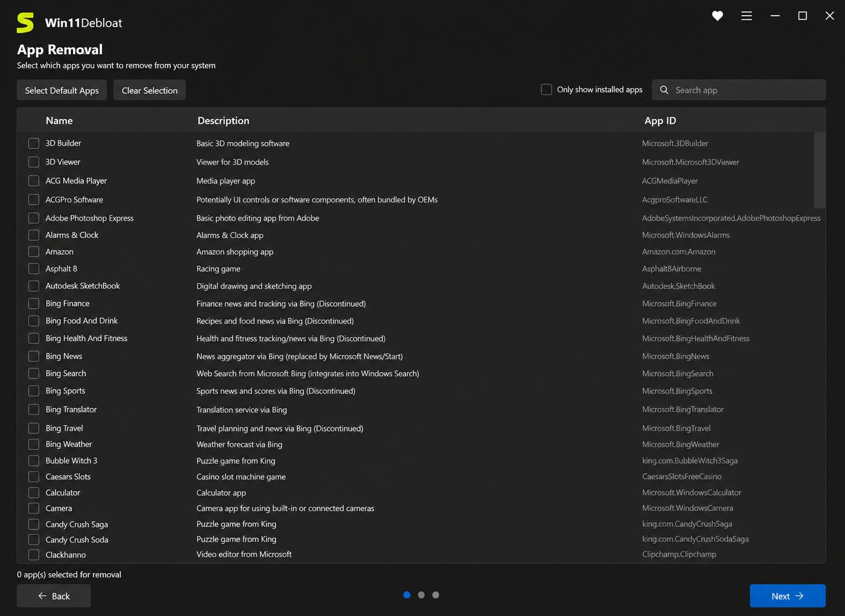Tick the Bing Translator checkbox

click(34, 410)
